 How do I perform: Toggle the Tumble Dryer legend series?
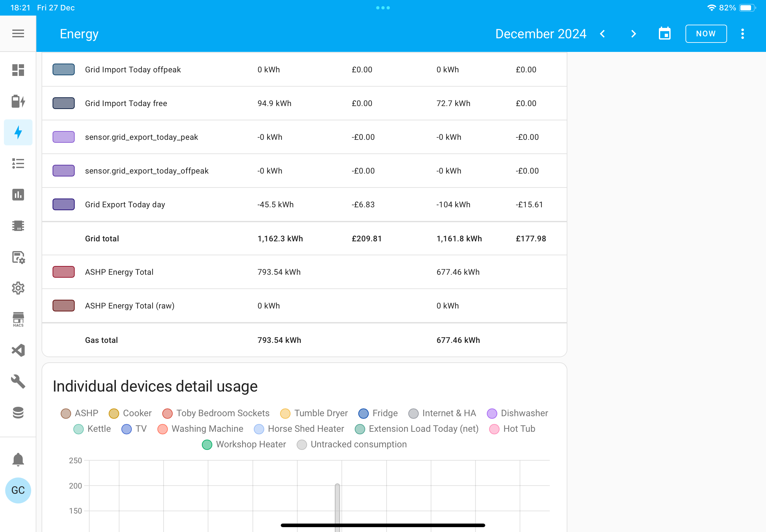tap(314, 413)
